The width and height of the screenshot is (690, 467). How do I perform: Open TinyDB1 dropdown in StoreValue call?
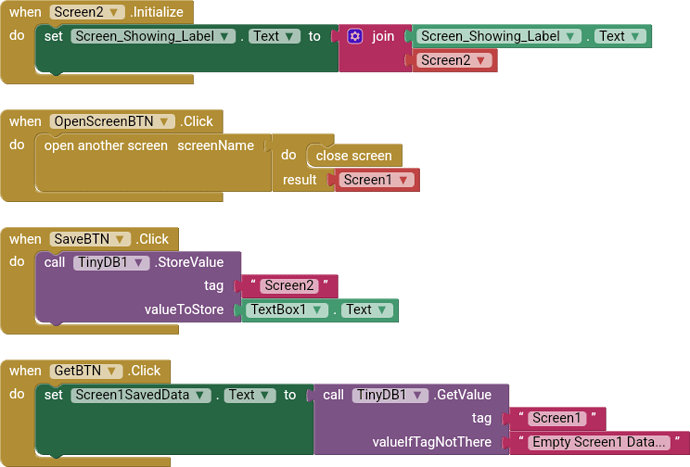(x=111, y=262)
